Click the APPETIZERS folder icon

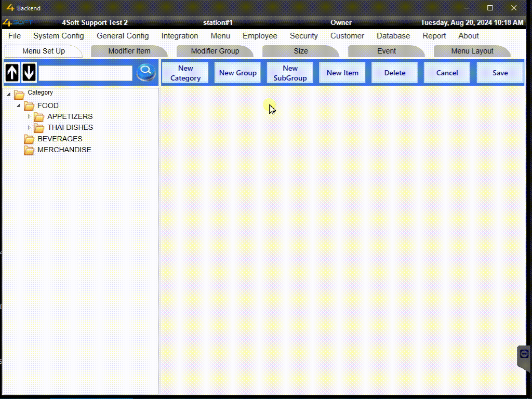(x=38, y=117)
